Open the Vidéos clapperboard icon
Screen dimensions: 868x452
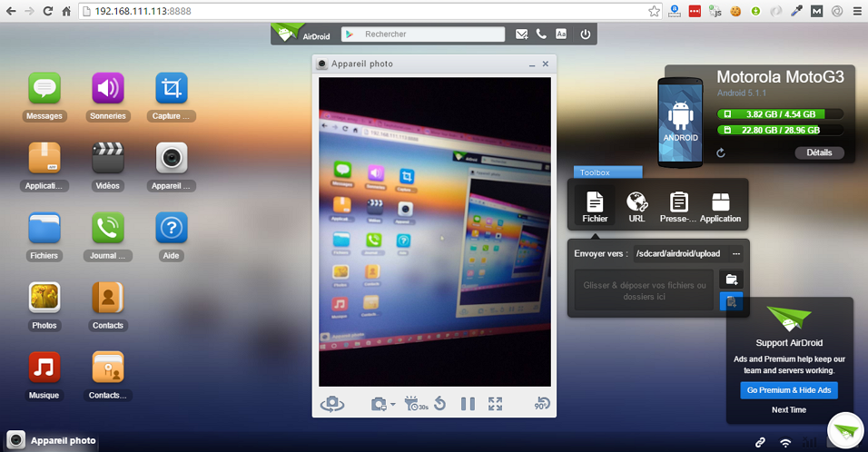[108, 158]
